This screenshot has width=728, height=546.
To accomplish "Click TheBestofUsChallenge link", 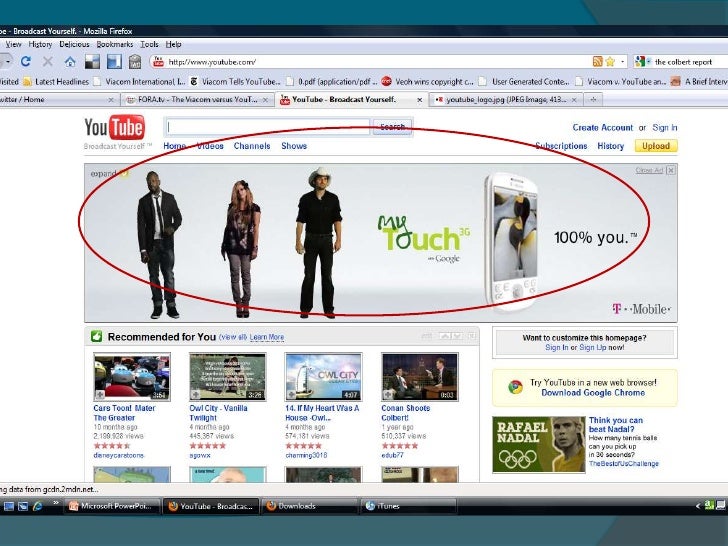I will tap(624, 463).
